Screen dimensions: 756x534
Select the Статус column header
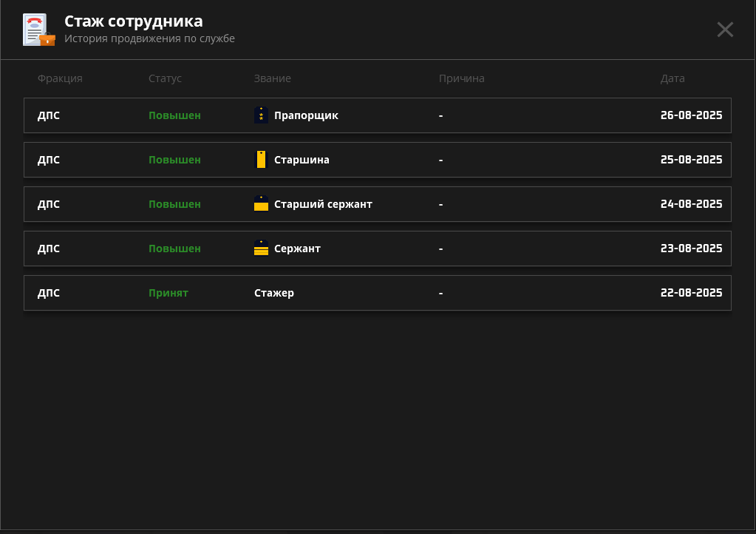pos(165,78)
